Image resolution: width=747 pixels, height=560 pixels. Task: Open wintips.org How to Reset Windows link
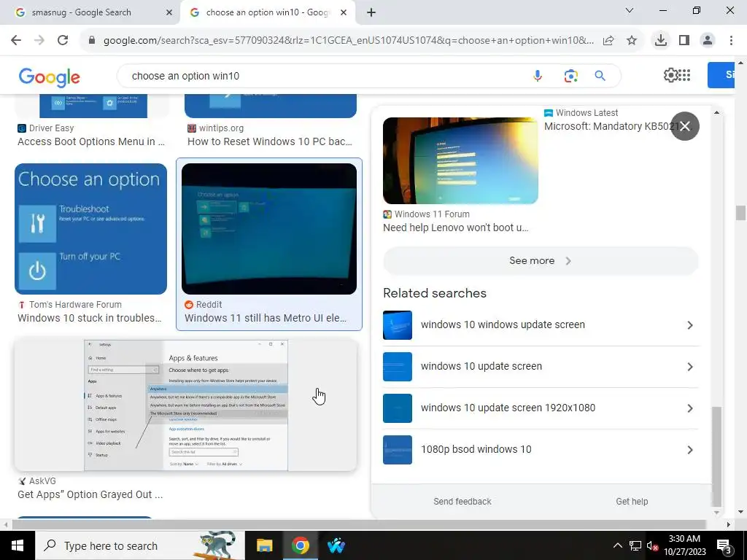pyautogui.click(x=270, y=141)
